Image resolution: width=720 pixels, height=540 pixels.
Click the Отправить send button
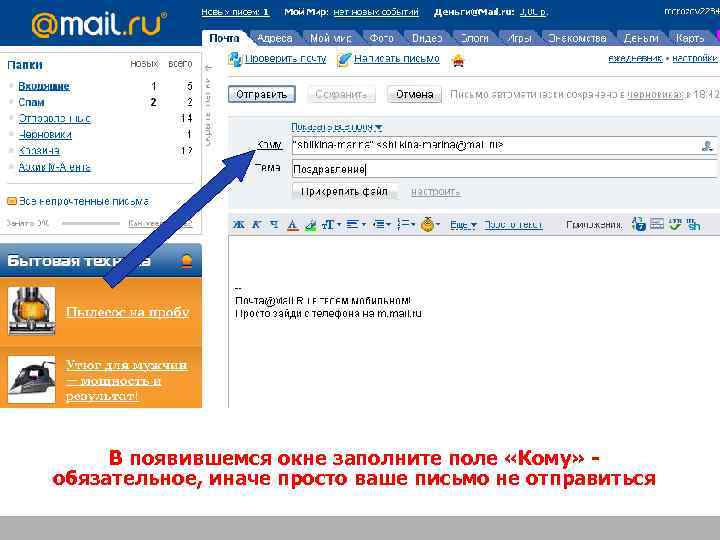coord(261,95)
